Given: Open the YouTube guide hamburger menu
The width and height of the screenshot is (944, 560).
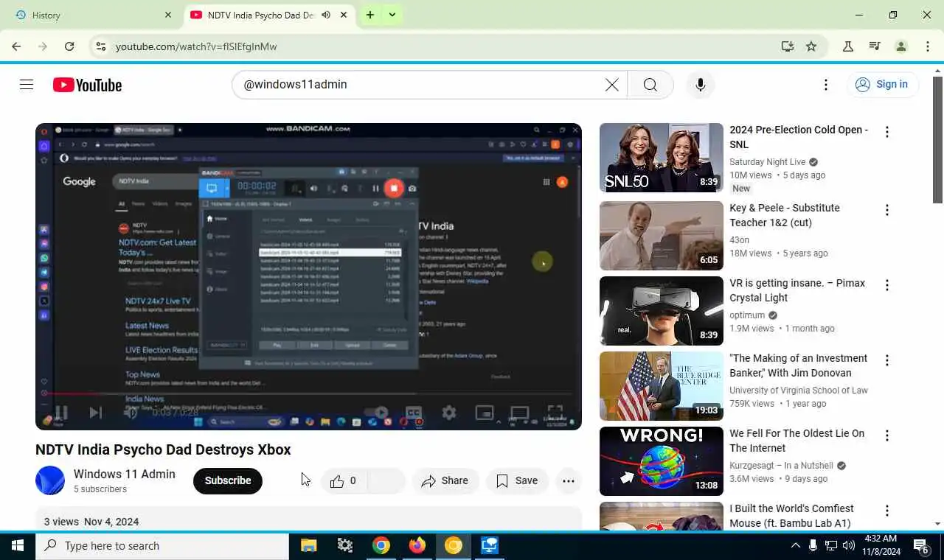Looking at the screenshot, I should coord(27,85).
